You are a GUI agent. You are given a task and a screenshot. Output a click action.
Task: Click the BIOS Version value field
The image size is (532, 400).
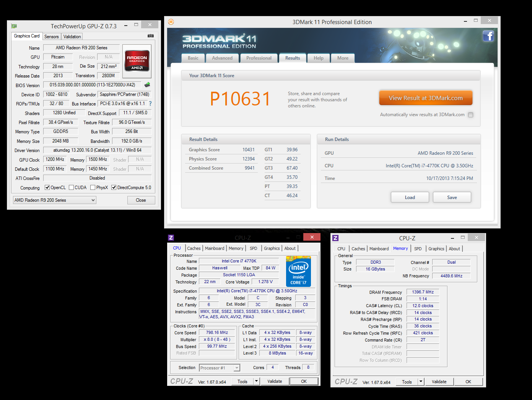coord(92,85)
